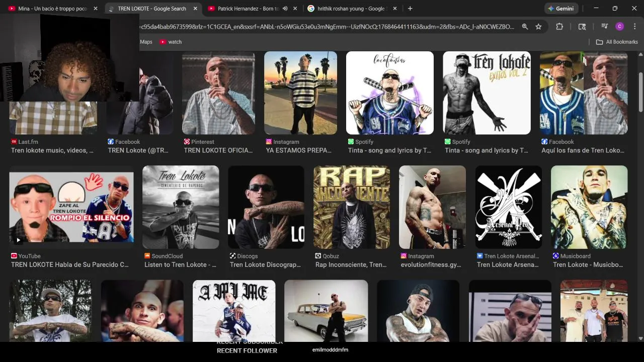Click Tren Lokote Arsenal source icon
Viewport: 644px width, 362px height.
(480, 256)
